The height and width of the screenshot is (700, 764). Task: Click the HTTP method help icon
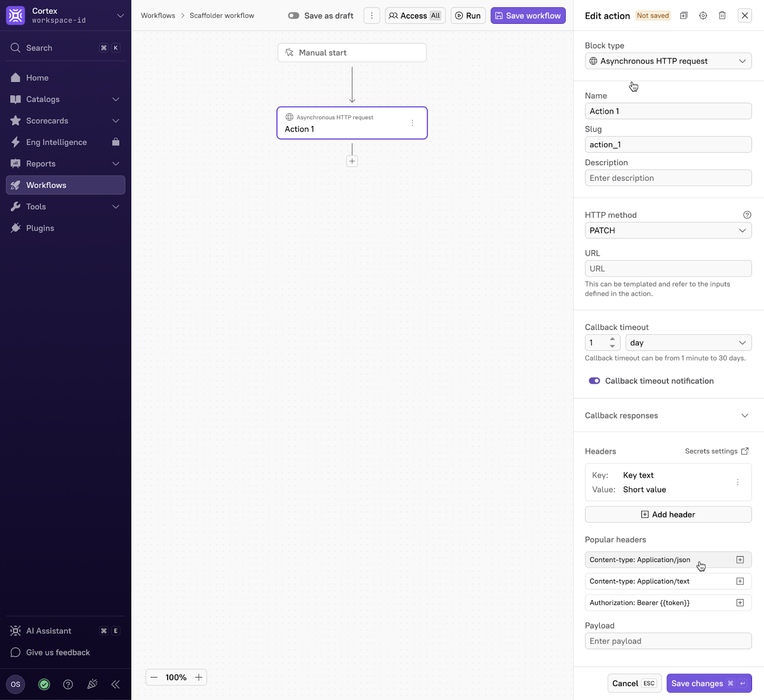pos(747,215)
